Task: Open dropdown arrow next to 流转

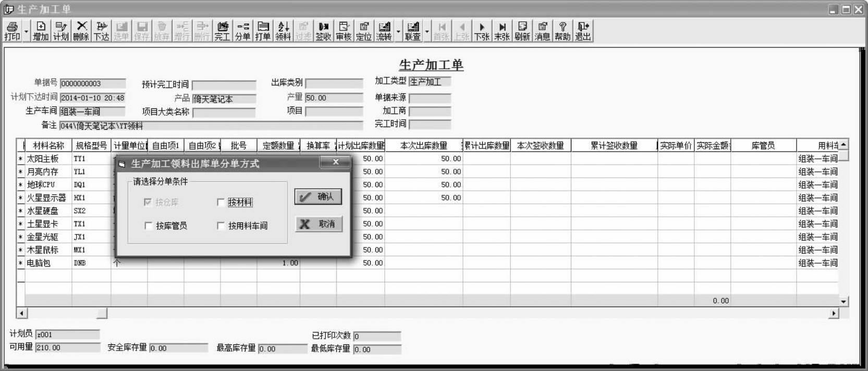Action: 398,31
